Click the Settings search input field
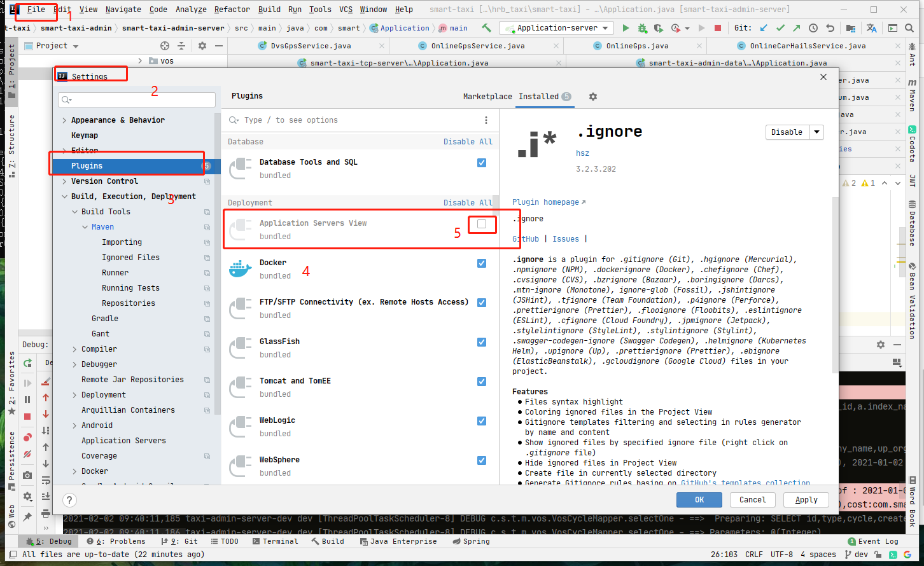The height and width of the screenshot is (566, 924). 137,100
